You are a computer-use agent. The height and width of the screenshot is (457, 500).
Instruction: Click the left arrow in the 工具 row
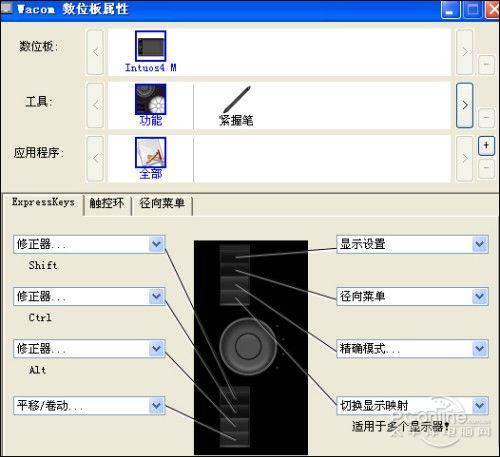pos(95,105)
